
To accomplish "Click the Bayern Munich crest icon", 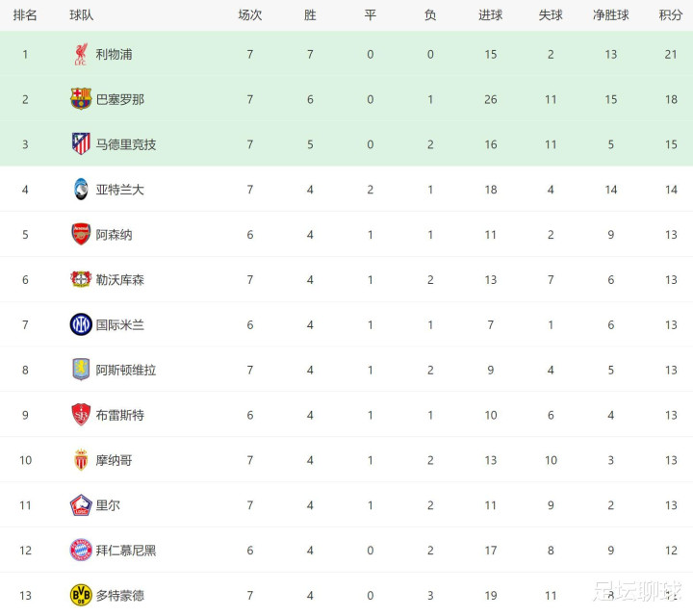I will pos(81,551).
